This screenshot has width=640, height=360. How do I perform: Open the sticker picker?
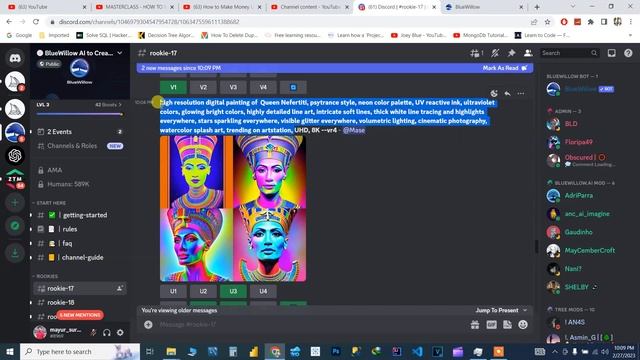tap(507, 324)
